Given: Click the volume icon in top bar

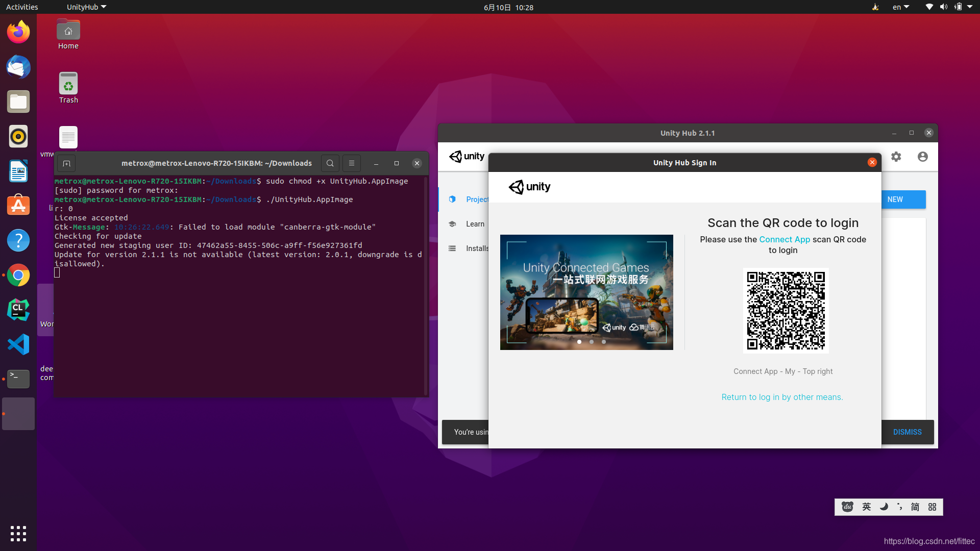Looking at the screenshot, I should [943, 7].
